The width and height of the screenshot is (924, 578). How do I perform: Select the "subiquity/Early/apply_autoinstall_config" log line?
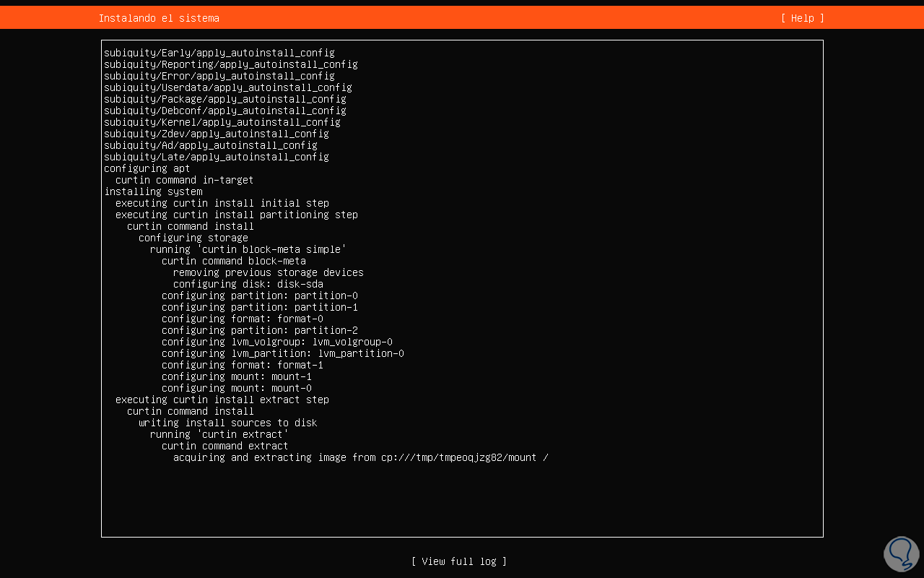[x=219, y=53]
